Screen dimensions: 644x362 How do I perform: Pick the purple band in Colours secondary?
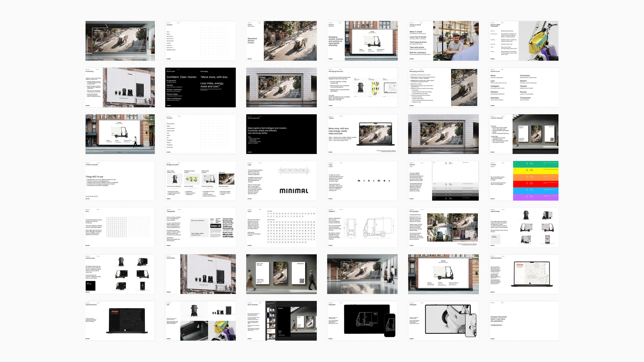[x=536, y=197]
